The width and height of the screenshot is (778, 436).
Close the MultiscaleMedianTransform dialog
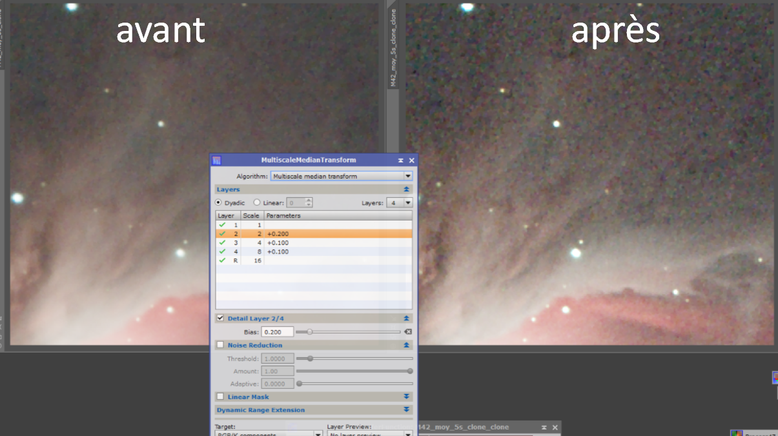[x=411, y=160]
